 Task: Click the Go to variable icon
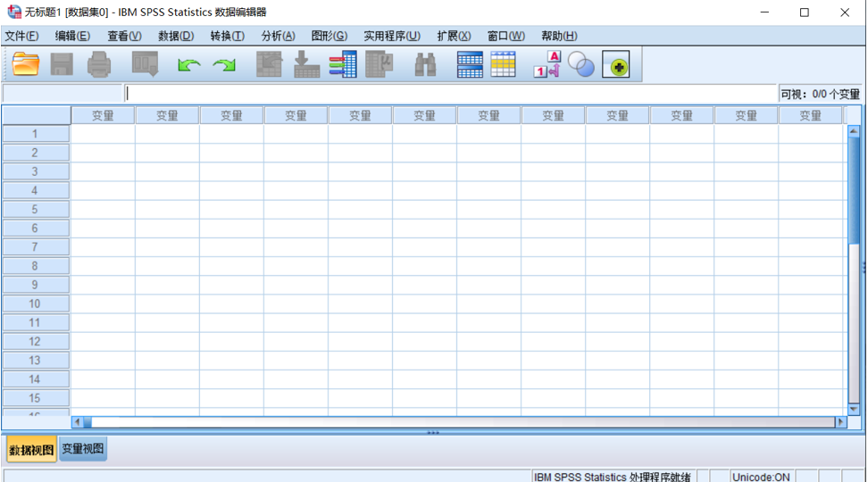coord(306,64)
